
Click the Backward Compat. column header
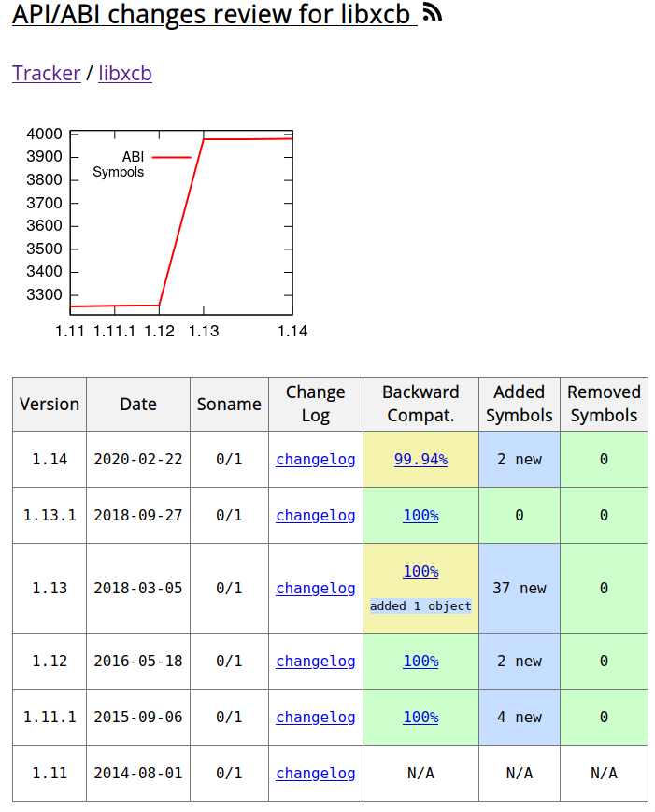pyautogui.click(x=420, y=404)
